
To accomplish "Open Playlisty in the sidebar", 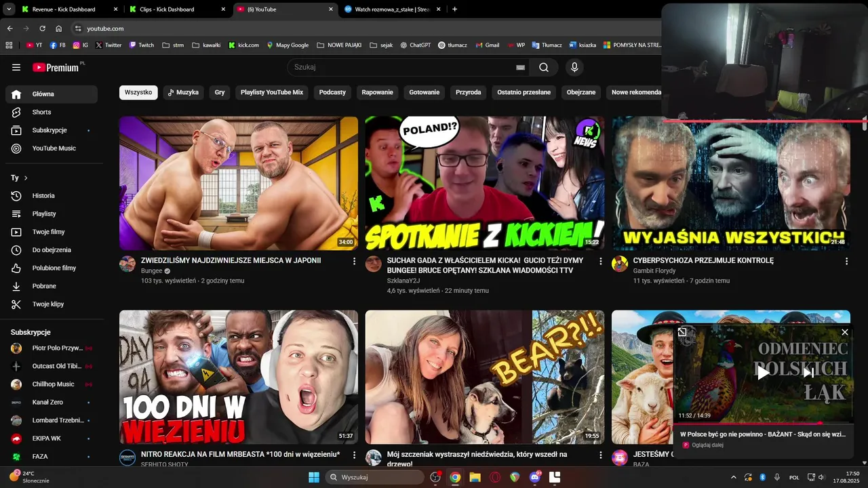I will 52,213.
